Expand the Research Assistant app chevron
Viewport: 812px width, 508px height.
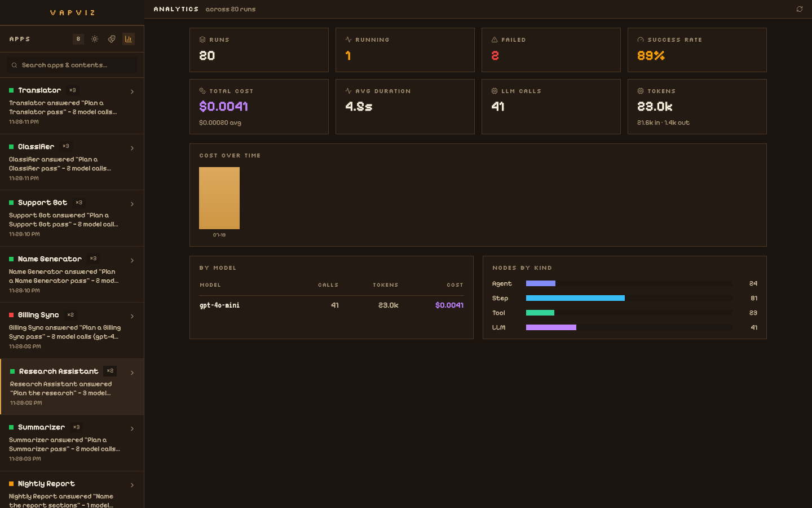click(x=132, y=373)
